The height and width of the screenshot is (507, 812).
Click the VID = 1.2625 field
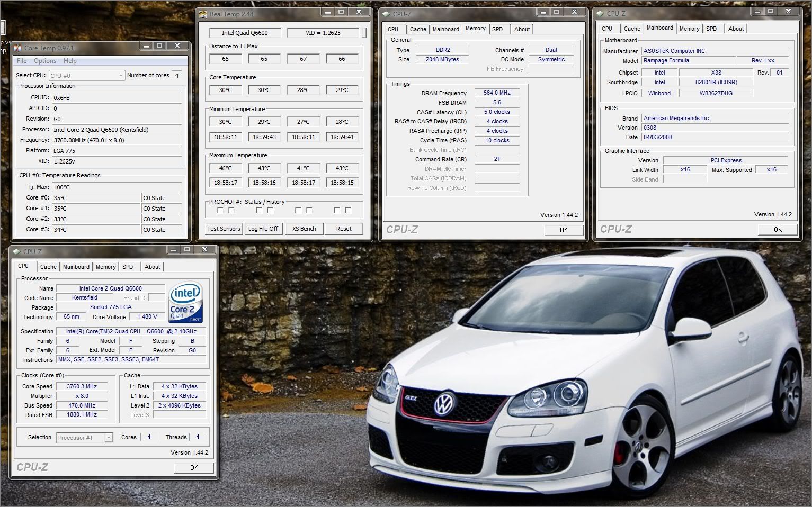[323, 33]
